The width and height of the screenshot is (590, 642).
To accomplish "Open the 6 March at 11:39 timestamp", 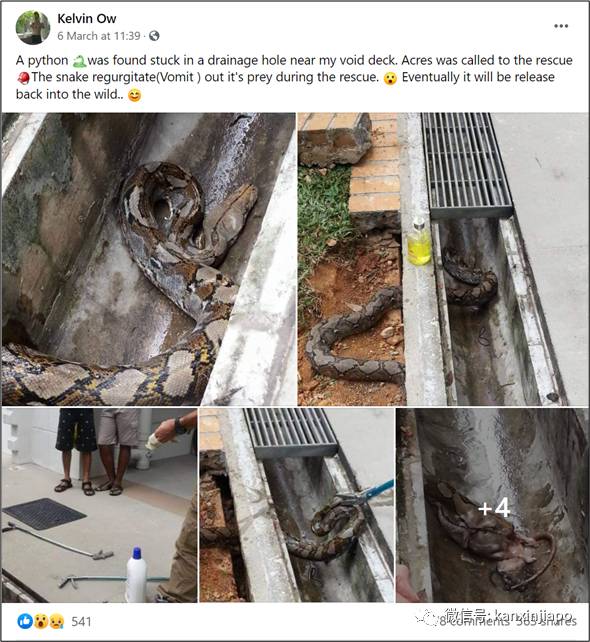I will (99, 36).
